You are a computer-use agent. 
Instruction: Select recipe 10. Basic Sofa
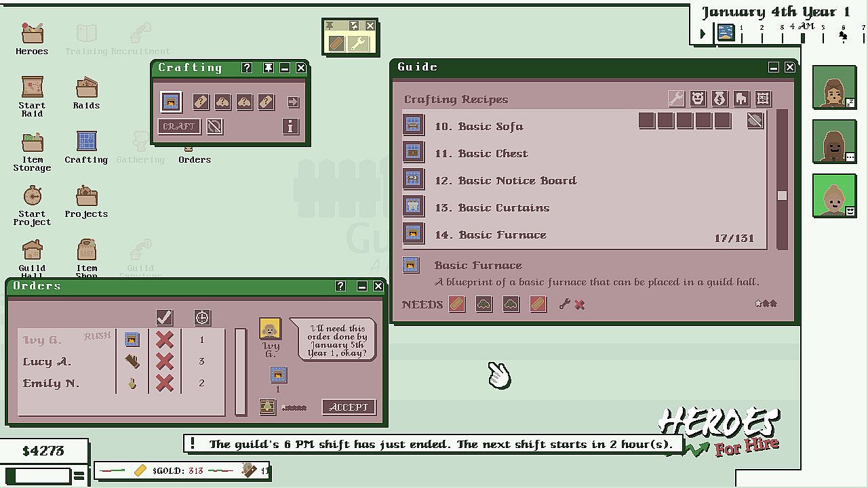pos(479,127)
